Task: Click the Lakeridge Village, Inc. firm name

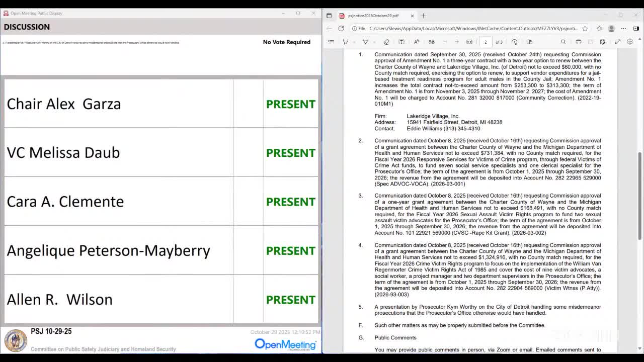Action: pos(433,116)
